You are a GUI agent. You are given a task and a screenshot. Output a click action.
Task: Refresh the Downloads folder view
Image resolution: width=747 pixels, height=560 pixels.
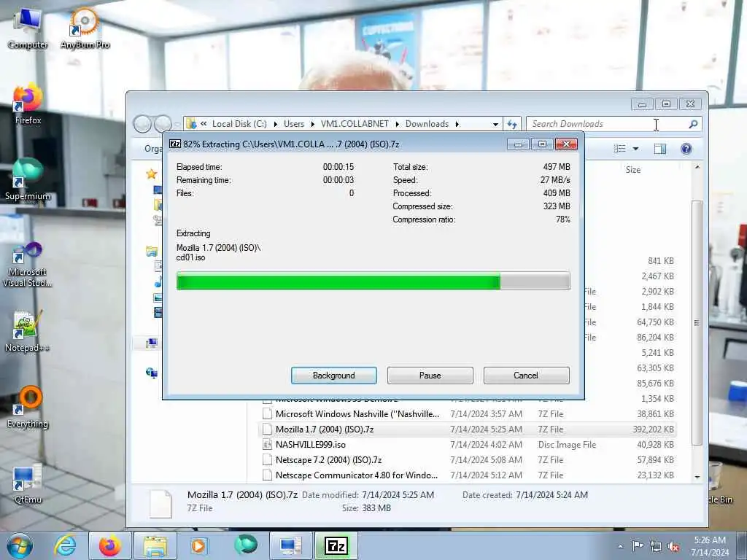point(512,124)
